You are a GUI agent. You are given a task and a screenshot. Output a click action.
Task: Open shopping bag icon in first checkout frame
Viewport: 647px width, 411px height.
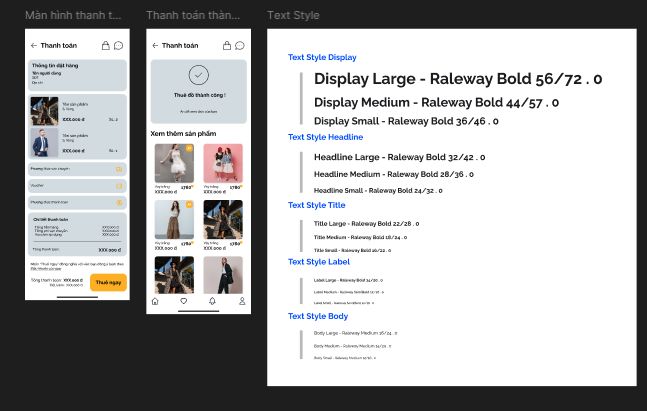pyautogui.click(x=106, y=45)
